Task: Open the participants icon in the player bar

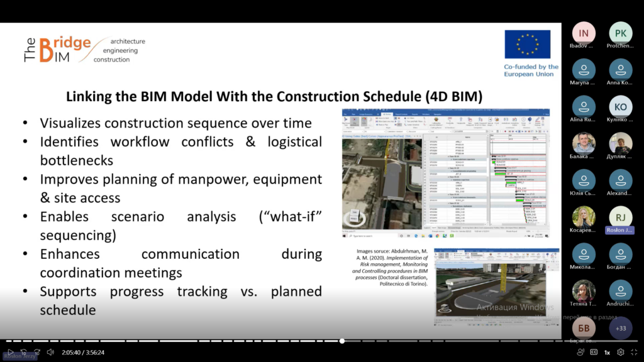Action: [580, 353]
